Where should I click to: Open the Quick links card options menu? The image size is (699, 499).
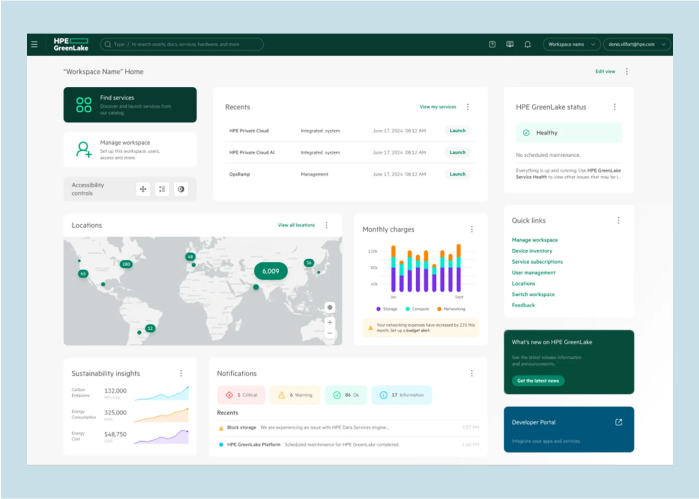point(618,220)
